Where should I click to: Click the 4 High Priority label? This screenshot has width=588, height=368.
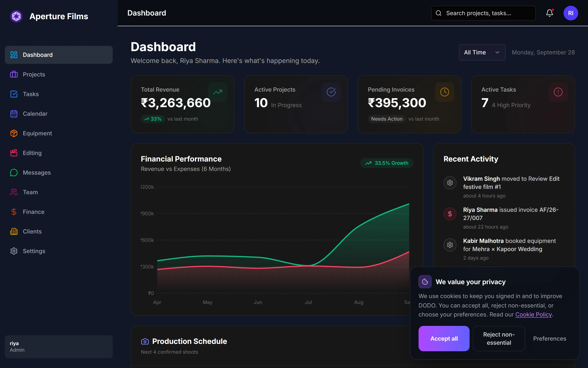coord(511,105)
